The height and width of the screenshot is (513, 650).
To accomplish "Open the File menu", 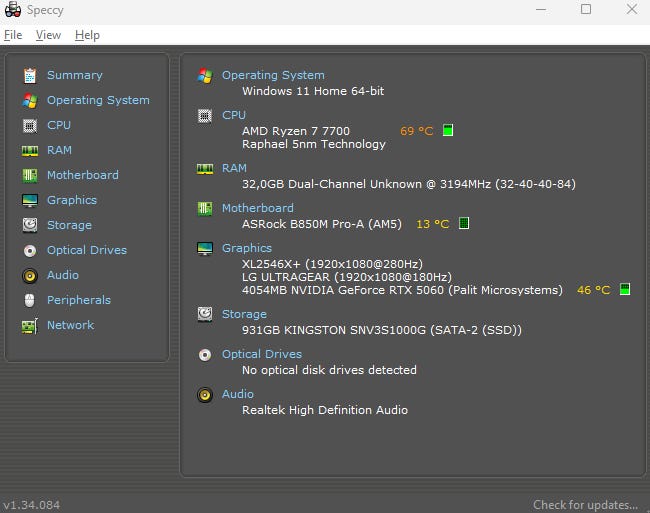I will pyautogui.click(x=13, y=35).
